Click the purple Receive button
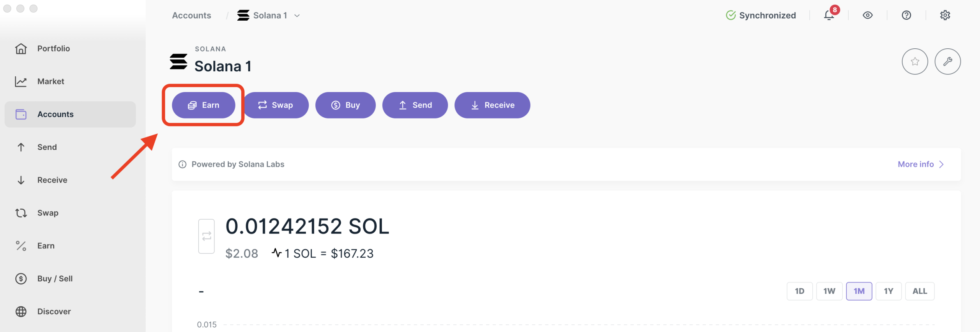The height and width of the screenshot is (332, 980). (492, 105)
